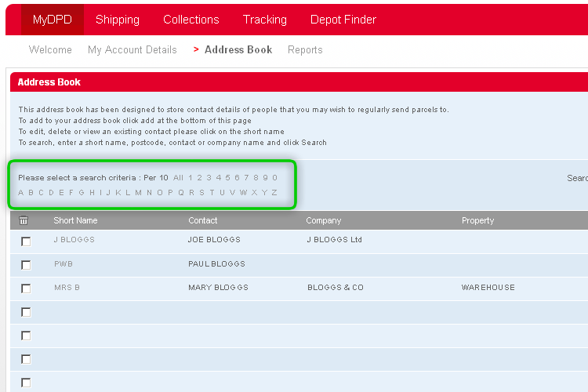Tick the checkbox for PWB row
Viewport: 588px width, 392px height.
(x=26, y=265)
